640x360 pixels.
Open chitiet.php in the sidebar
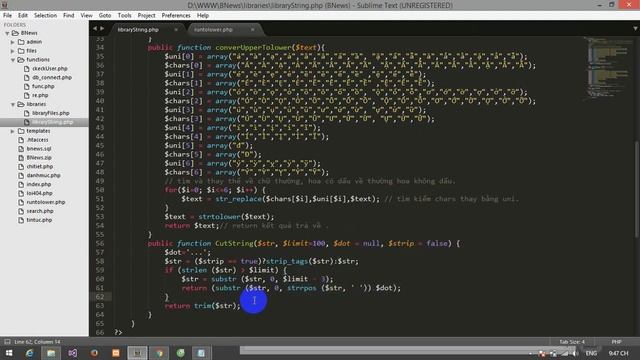40,167
